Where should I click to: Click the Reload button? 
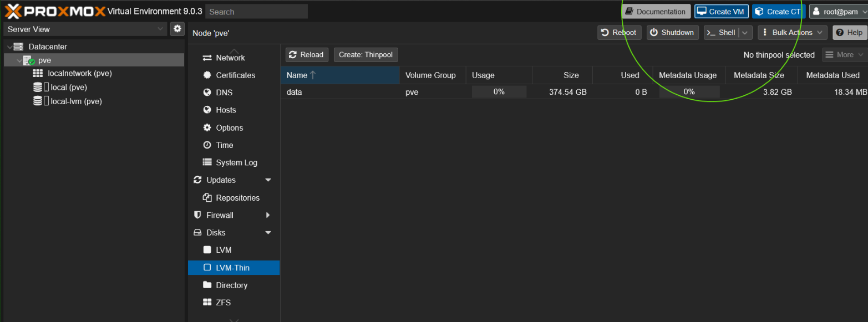point(307,55)
